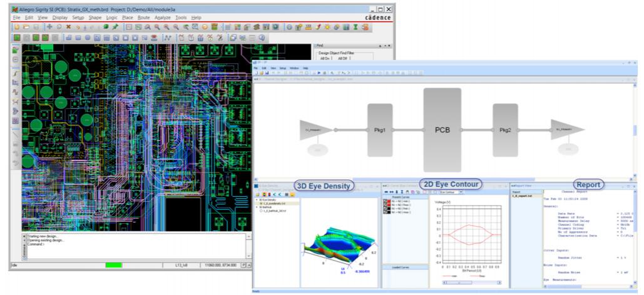Click the New design icon in Allegro toolbar

(x=17, y=27)
